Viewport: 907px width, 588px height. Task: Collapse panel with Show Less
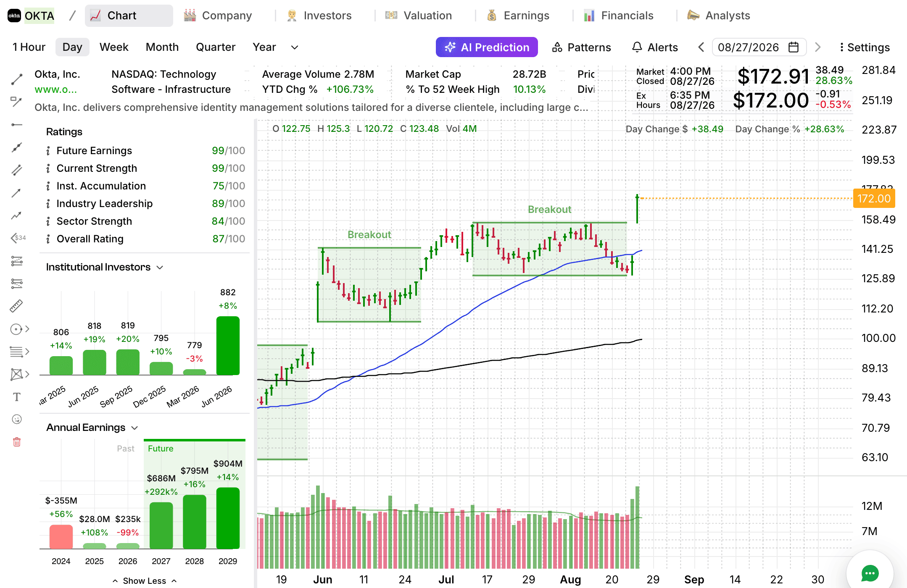click(145, 580)
